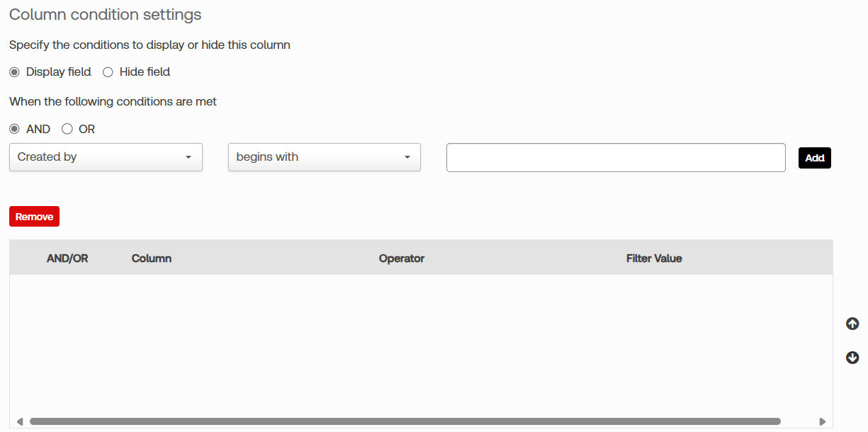Click the AND/OR column header

[67, 258]
